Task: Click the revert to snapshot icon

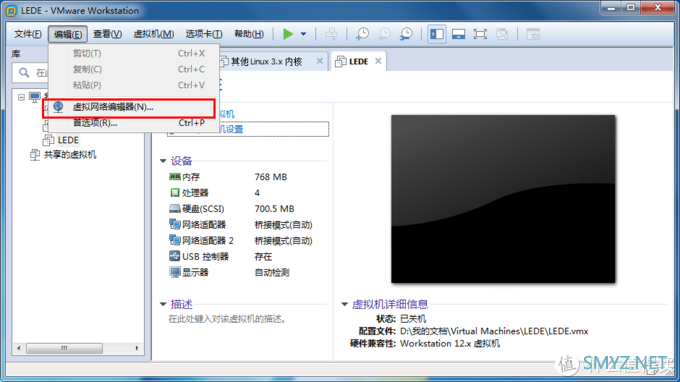Action: pyautogui.click(x=384, y=34)
